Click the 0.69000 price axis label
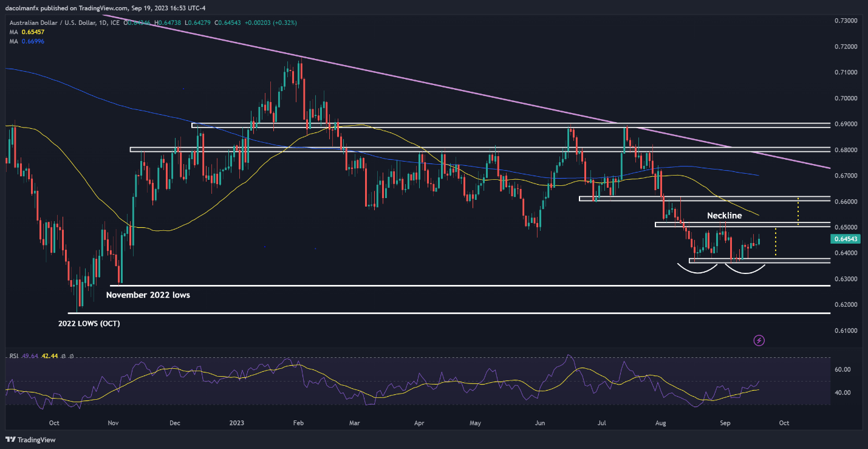Viewport: 868px width, 449px height. click(846, 124)
